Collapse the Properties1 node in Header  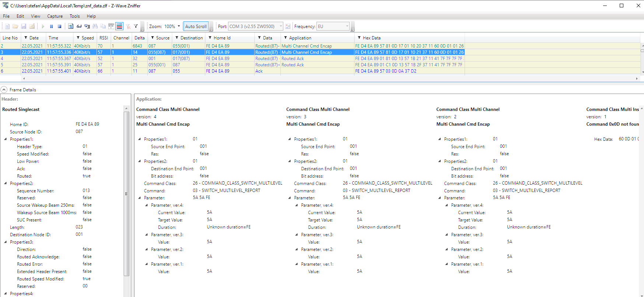(6, 139)
